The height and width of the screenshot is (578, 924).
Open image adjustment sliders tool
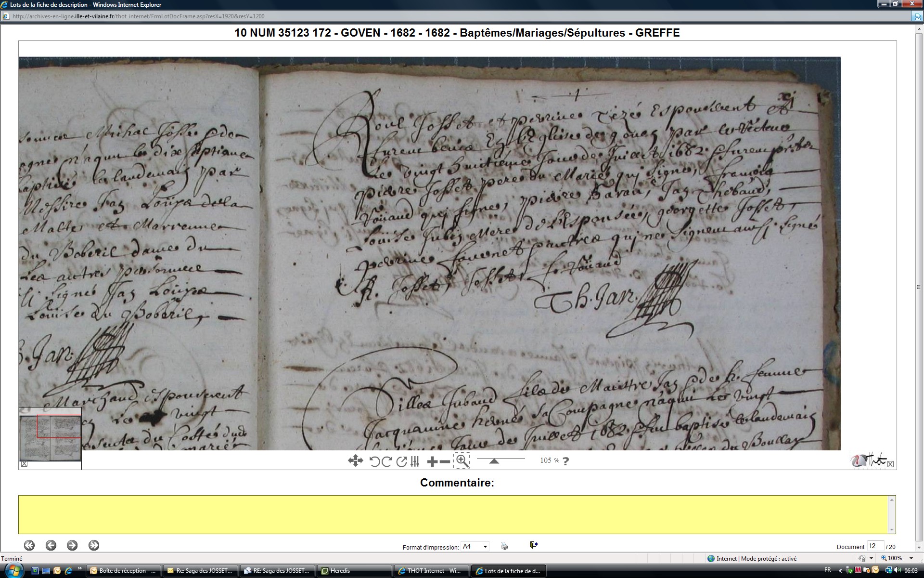415,461
